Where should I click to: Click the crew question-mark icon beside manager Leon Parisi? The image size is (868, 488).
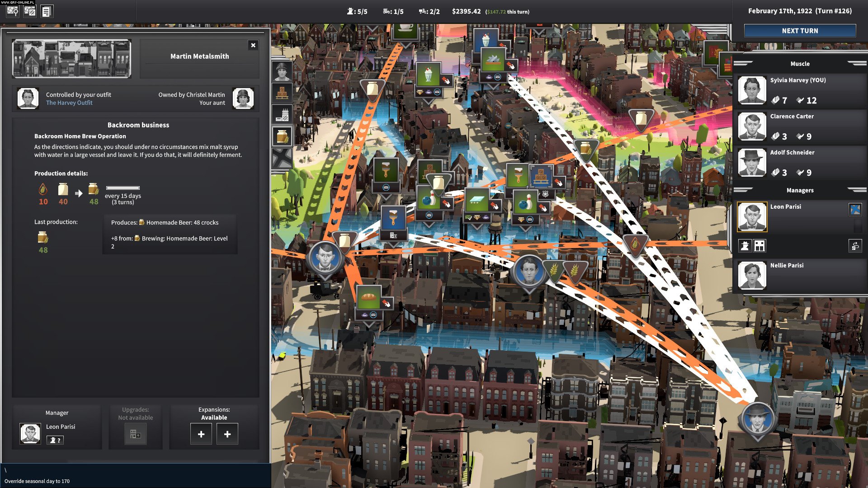pos(55,440)
